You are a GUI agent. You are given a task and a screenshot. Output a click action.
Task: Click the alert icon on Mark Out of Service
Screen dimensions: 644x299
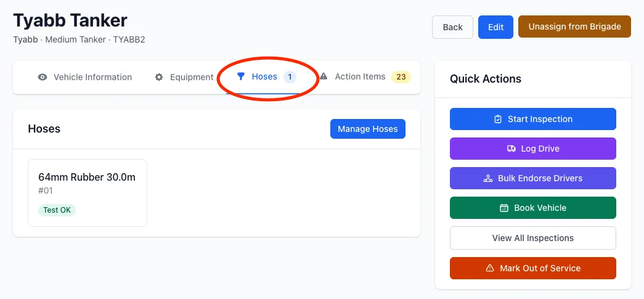[x=490, y=268]
